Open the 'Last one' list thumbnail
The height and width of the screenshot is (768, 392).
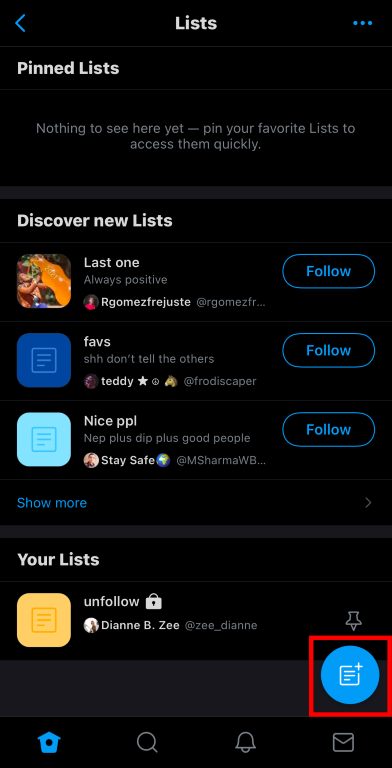(x=44, y=281)
